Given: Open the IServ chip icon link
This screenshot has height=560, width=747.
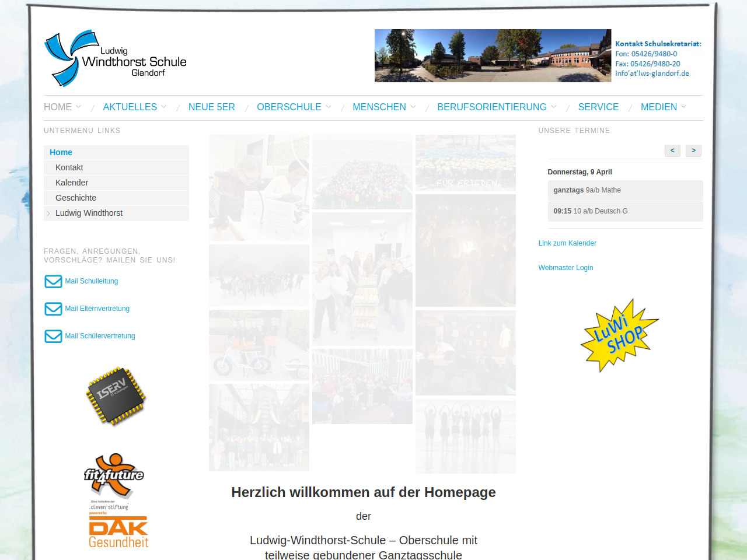Looking at the screenshot, I should click(x=116, y=396).
